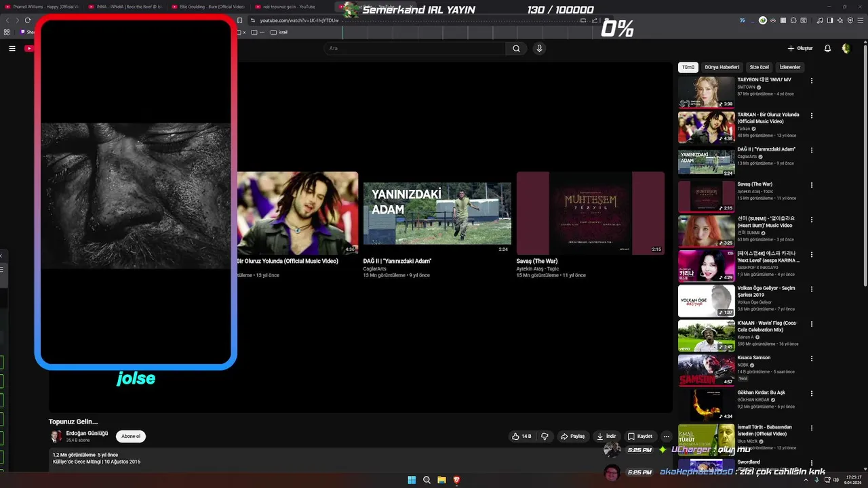Viewport: 868px width, 488px height.
Task: Open Brave Leo AI sparkle icon
Action: click(x=840, y=20)
